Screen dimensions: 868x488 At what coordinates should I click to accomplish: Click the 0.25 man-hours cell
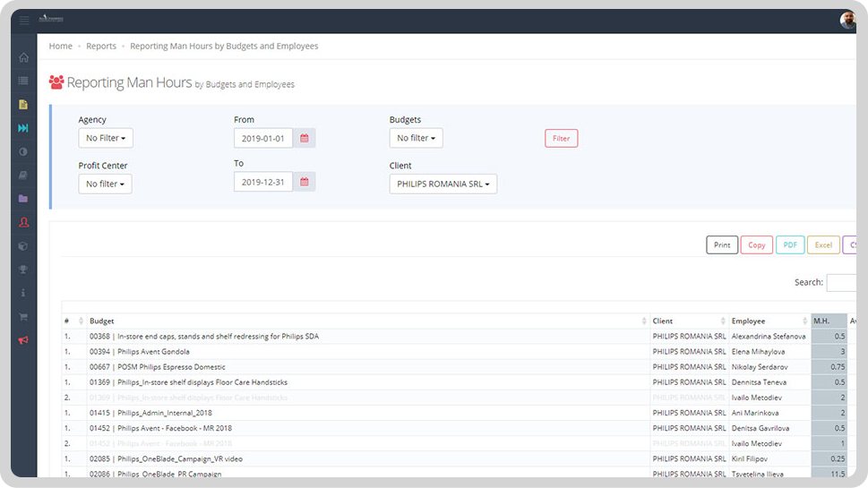(829, 458)
